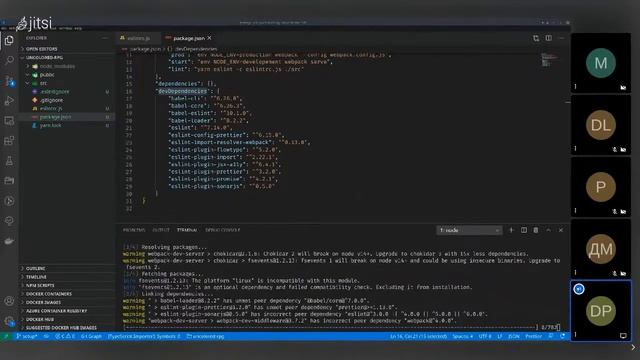
Task: Open Explorer views and more actions
Action: coord(105,38)
